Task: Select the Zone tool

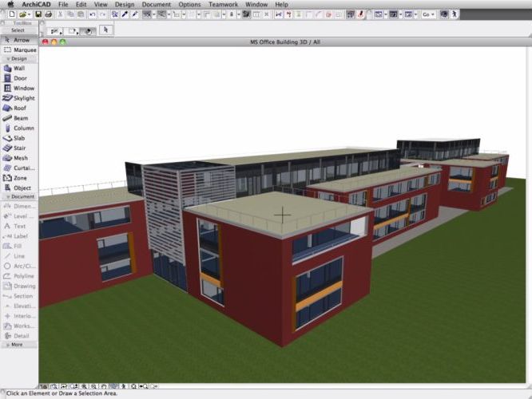Action: pyautogui.click(x=19, y=178)
